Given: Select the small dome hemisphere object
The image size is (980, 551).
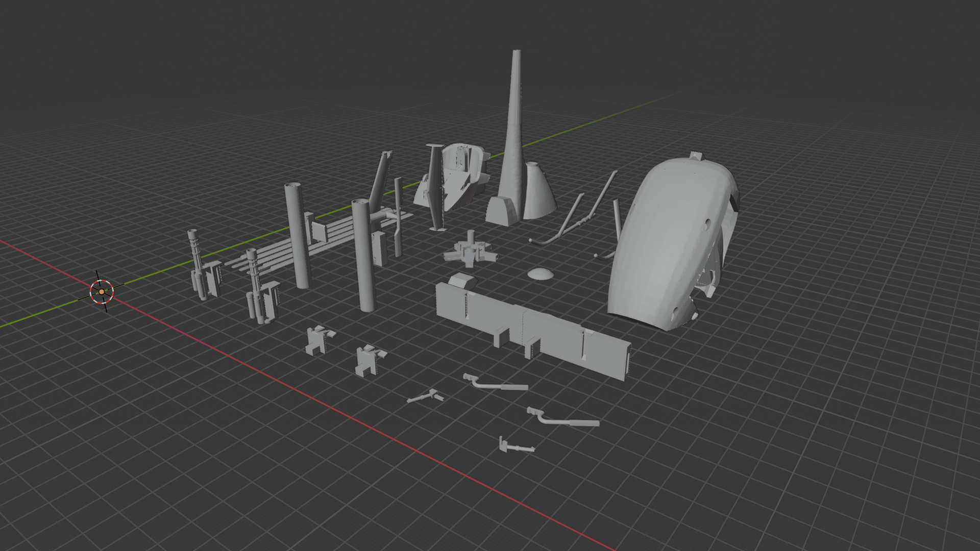Looking at the screenshot, I should coord(540,274).
